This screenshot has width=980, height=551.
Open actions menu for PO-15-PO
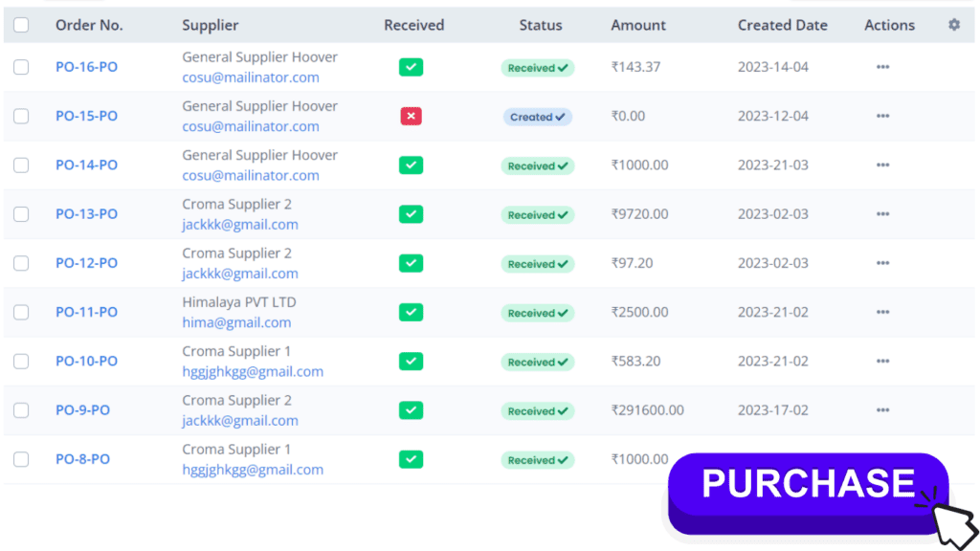[x=882, y=116]
